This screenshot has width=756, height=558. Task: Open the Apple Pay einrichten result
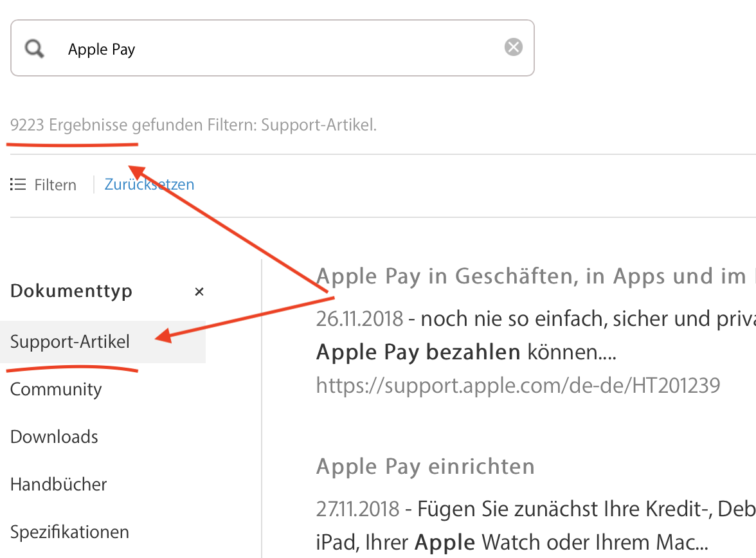(426, 466)
